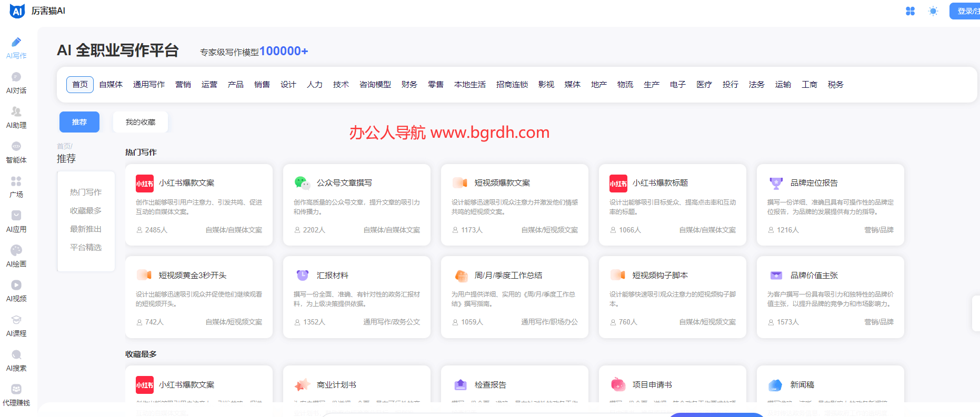The width and height of the screenshot is (980, 417).
Task: Open the 我的收藏 button
Action: pos(141,122)
